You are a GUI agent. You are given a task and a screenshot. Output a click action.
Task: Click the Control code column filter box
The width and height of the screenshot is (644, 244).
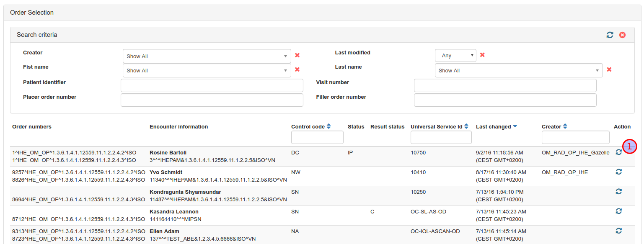pyautogui.click(x=317, y=137)
